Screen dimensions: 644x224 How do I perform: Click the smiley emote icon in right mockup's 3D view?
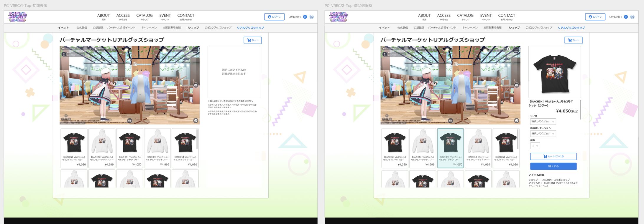pyautogui.click(x=517, y=121)
